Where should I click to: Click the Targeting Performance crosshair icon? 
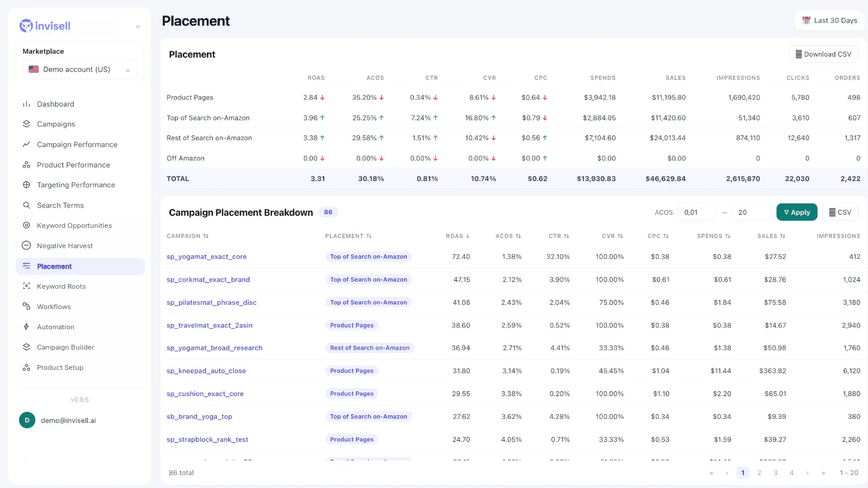click(x=26, y=185)
